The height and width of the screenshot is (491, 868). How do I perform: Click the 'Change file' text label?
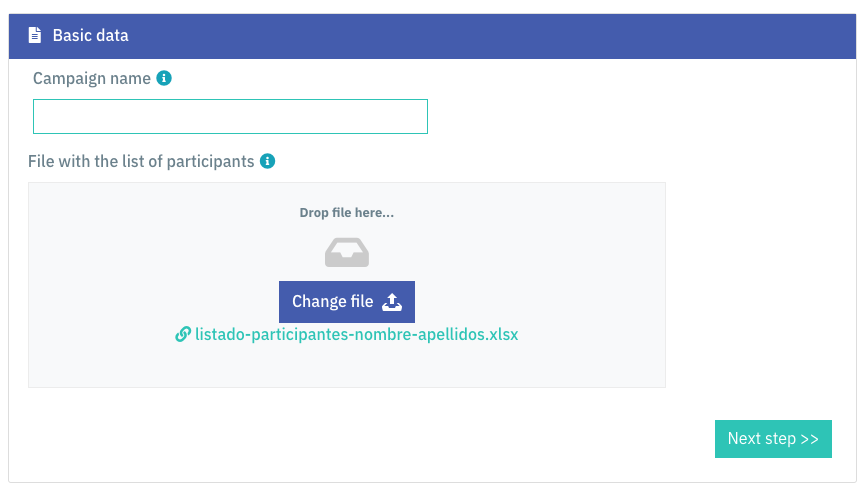pyautogui.click(x=333, y=302)
